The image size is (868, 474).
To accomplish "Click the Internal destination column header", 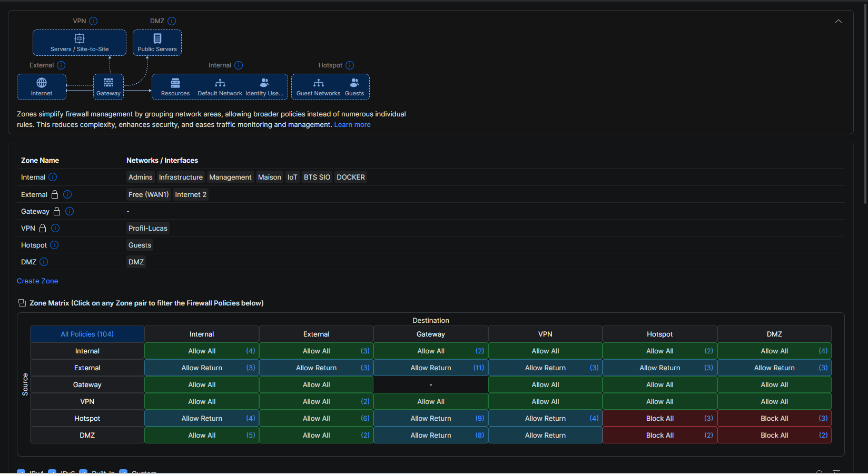I will tap(202, 334).
